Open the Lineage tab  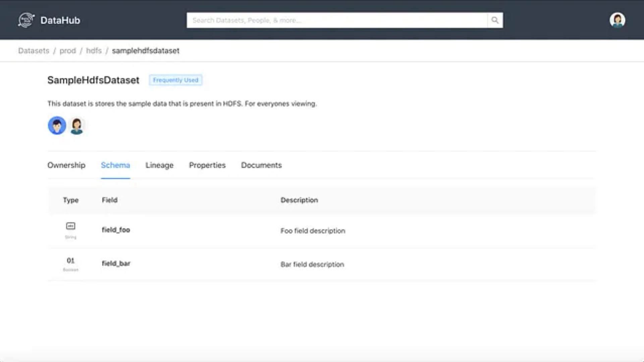pos(159,165)
